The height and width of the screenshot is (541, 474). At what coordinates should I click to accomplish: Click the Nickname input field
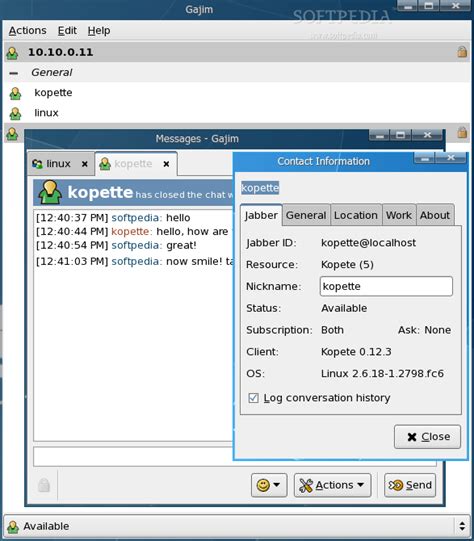coord(386,286)
